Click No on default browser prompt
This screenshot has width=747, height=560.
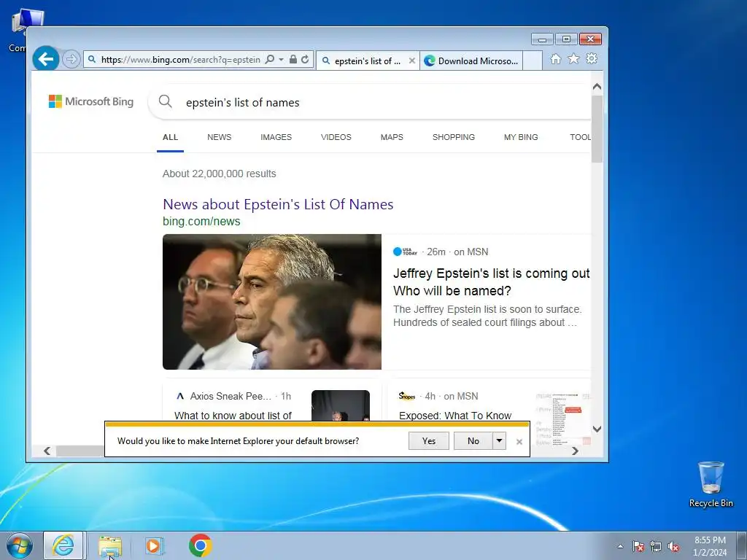click(x=473, y=441)
